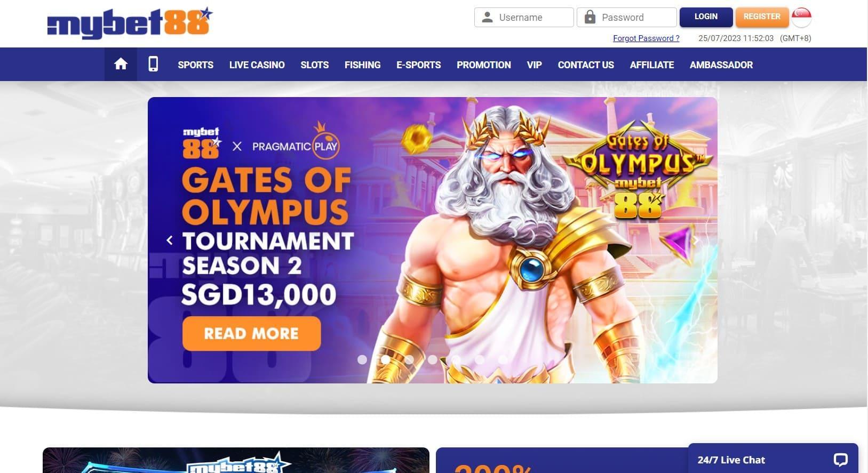
Task: Click the orange REGISTER button
Action: click(x=762, y=17)
